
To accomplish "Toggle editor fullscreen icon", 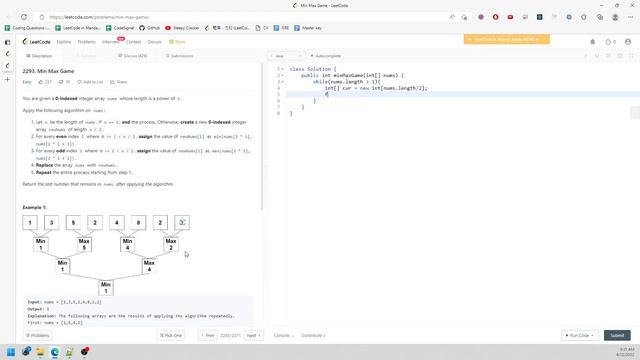I will click(x=631, y=56).
